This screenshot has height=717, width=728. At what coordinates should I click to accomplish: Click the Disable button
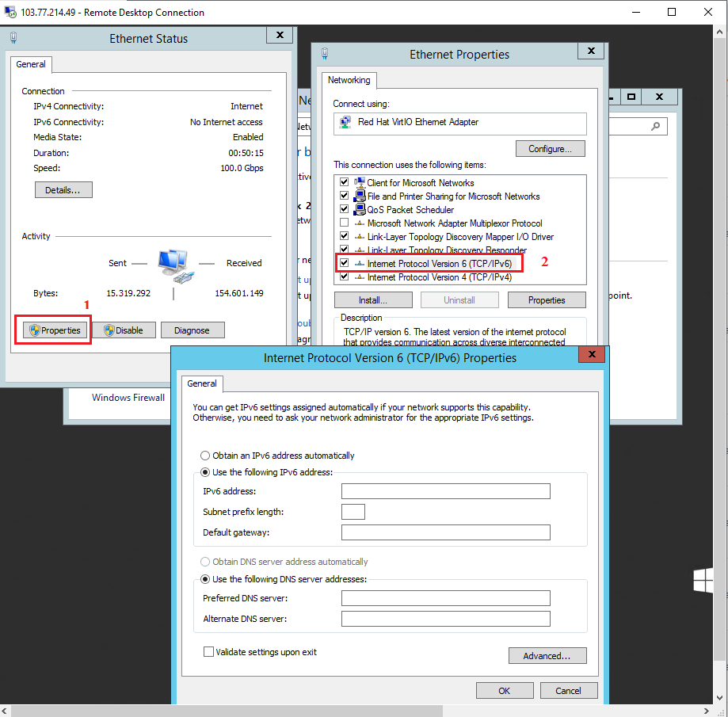[x=124, y=330]
